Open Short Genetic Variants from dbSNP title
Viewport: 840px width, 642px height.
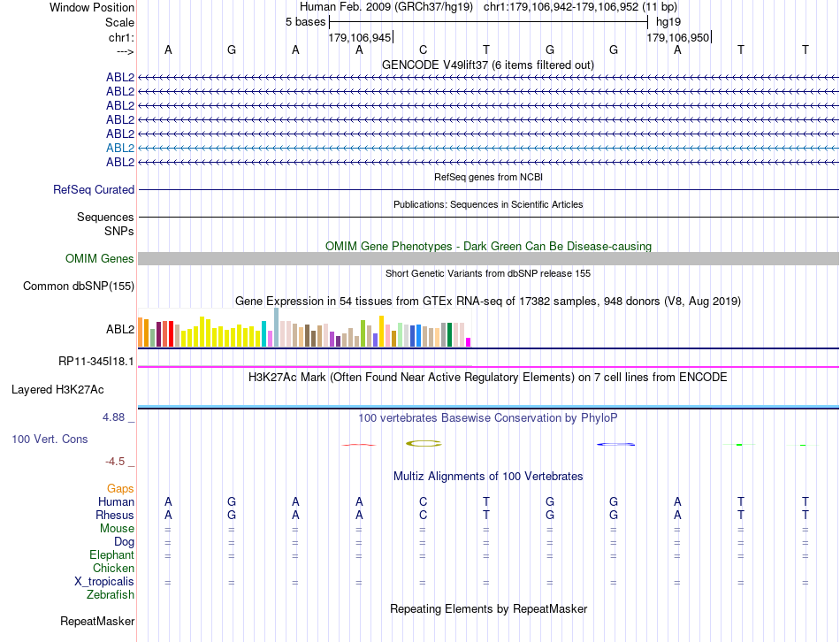[488, 273]
